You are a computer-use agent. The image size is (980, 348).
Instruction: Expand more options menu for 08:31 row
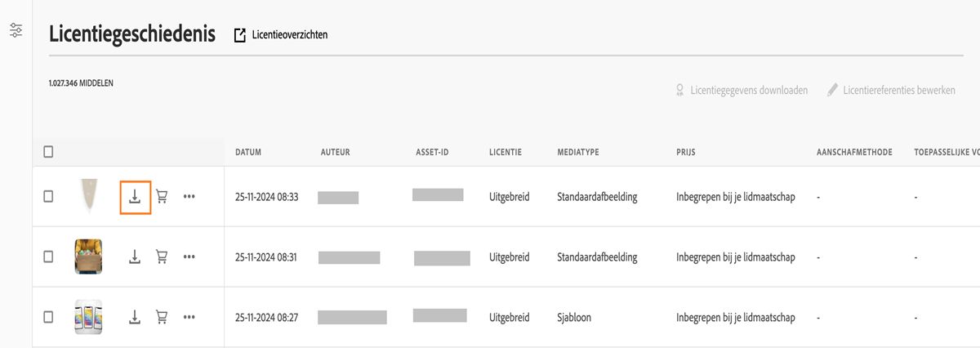(x=189, y=257)
